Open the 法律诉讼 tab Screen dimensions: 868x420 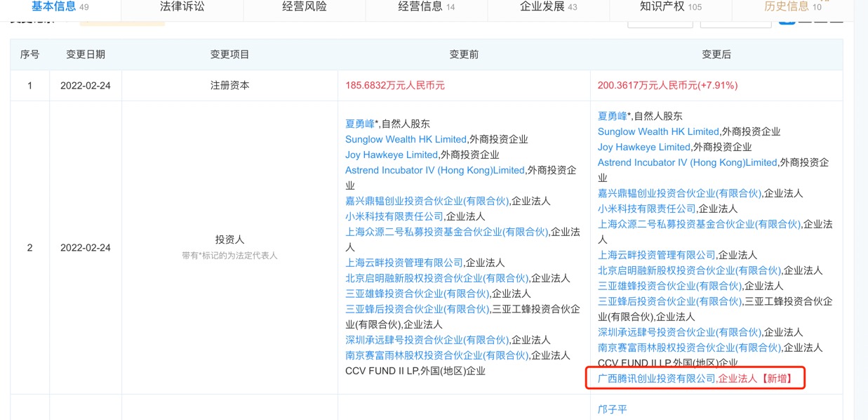[x=182, y=7]
